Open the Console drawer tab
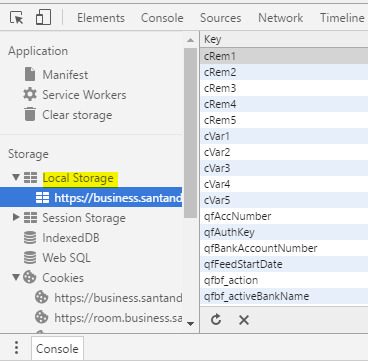The image size is (368, 361). [57, 349]
